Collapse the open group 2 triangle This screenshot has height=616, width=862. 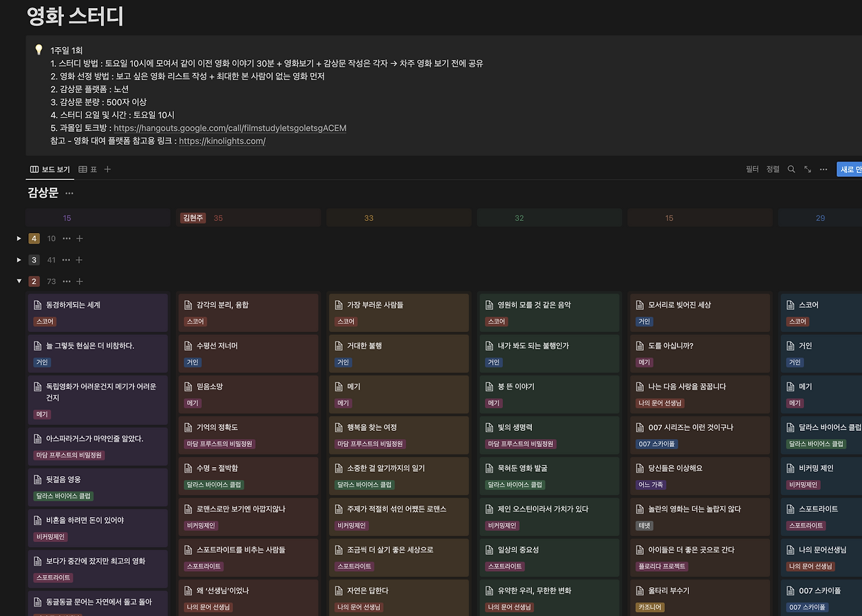(20, 281)
